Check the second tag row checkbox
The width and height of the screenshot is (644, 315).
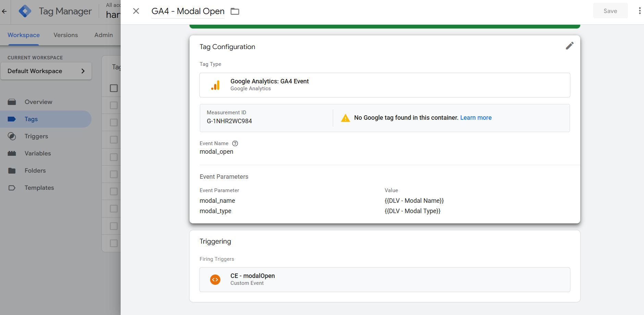click(x=114, y=122)
